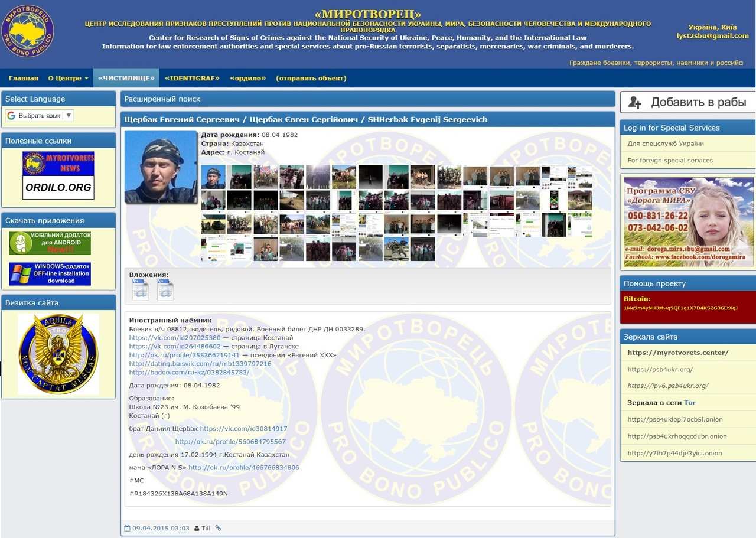Click the permalink chain icon in the post footer
Screen dimensions: 756x538
pyautogui.click(x=218, y=528)
